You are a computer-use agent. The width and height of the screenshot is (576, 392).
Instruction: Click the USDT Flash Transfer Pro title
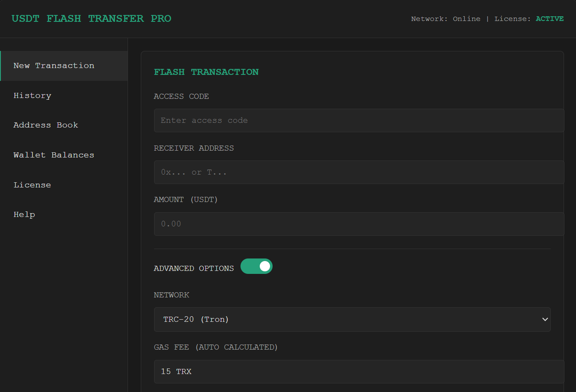[92, 18]
